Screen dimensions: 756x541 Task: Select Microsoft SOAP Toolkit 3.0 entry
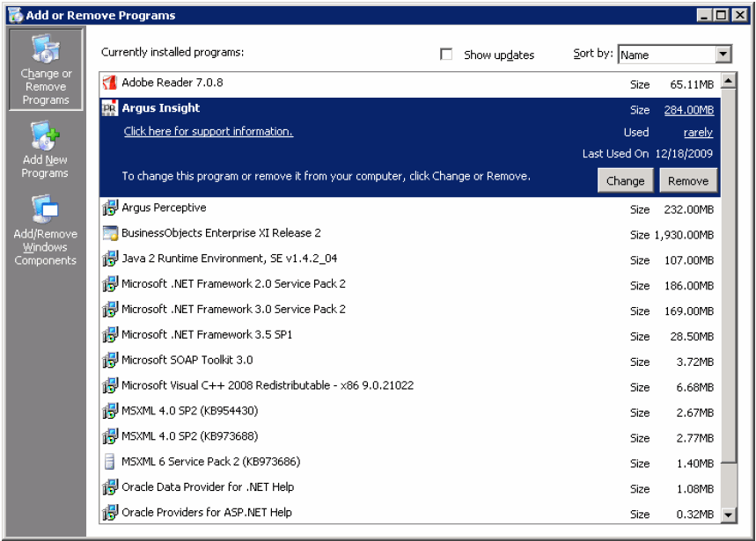click(410, 361)
